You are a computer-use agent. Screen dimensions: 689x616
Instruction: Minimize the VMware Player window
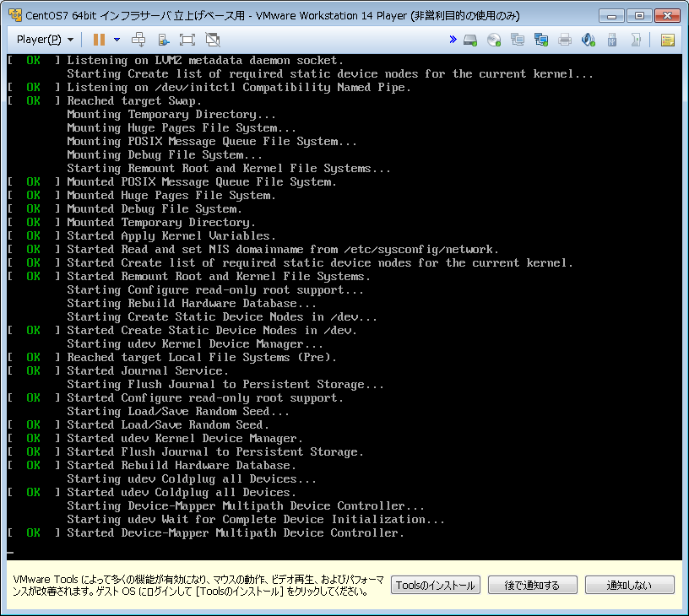[x=611, y=16]
